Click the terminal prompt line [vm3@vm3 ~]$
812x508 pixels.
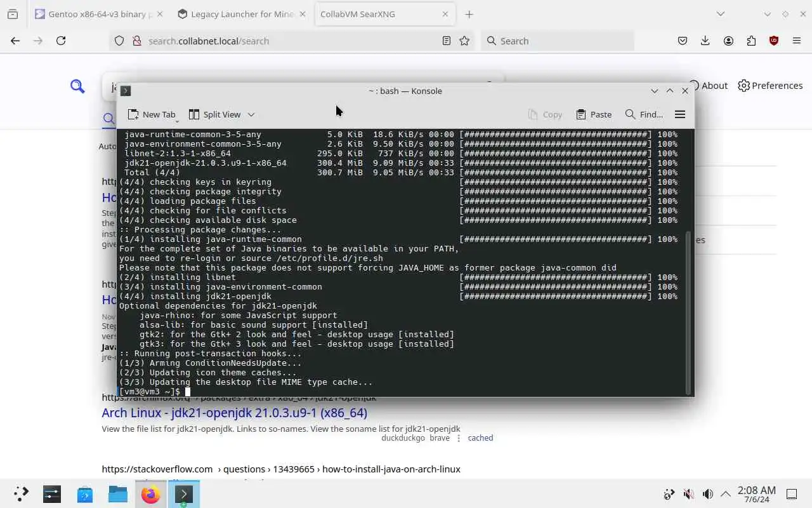150,392
